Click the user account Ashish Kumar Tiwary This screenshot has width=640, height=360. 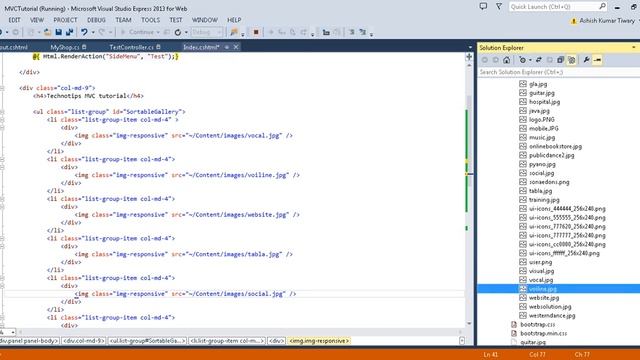607,21
